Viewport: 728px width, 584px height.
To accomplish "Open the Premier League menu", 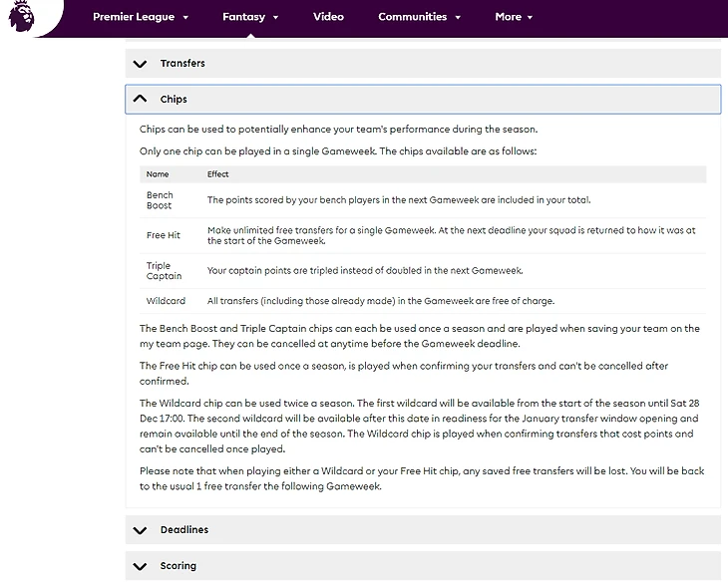I will [133, 17].
